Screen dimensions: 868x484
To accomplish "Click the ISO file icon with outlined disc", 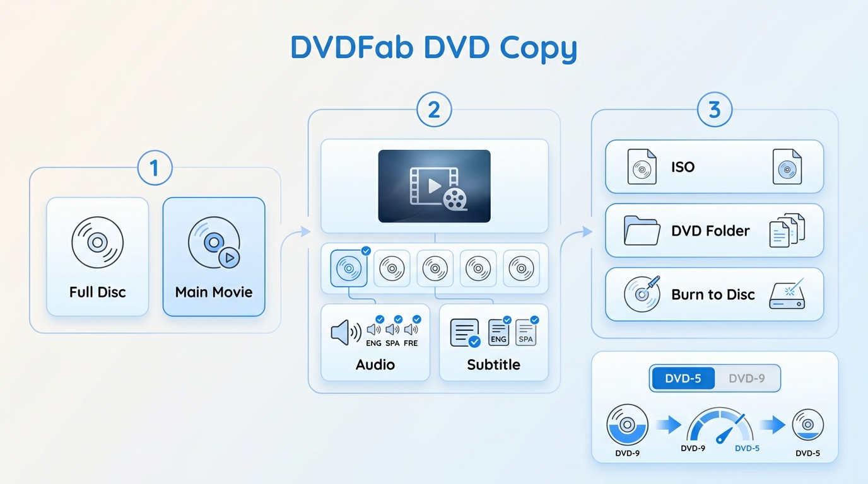I will (x=642, y=167).
